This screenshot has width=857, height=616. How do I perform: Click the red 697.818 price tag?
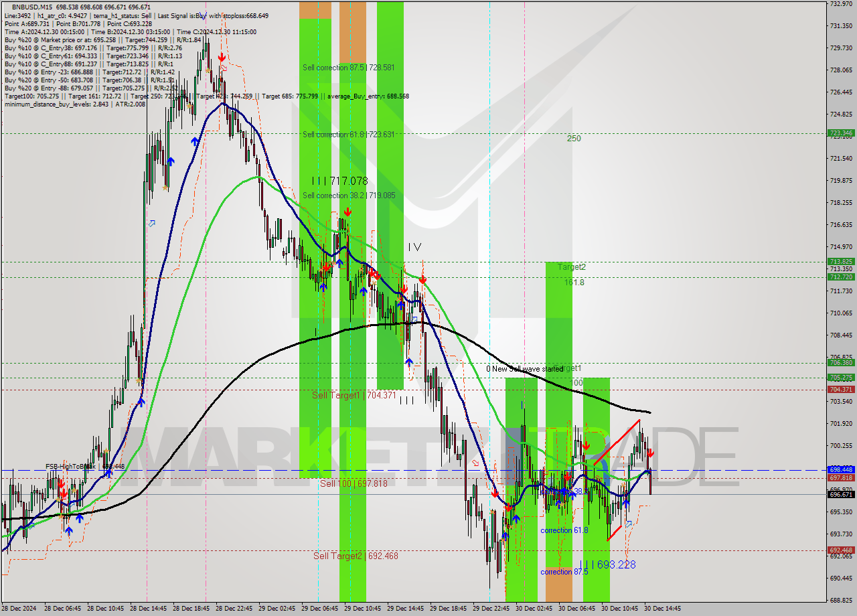[841, 477]
